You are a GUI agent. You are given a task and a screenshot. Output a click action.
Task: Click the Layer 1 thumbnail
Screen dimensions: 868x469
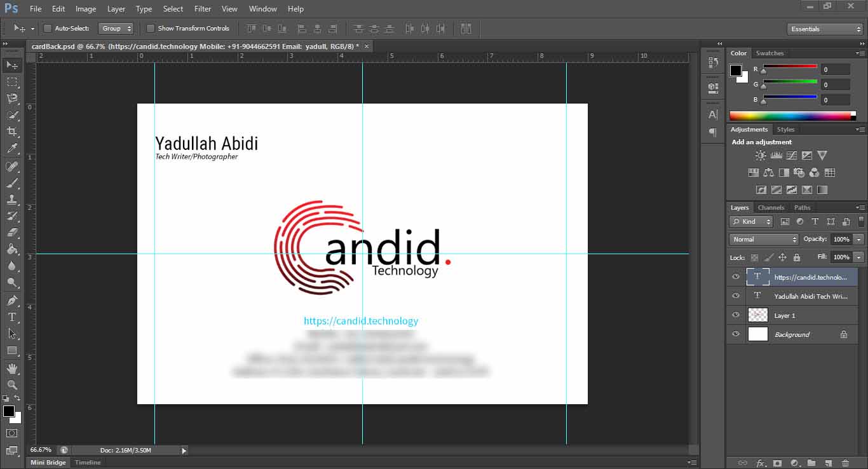click(758, 315)
